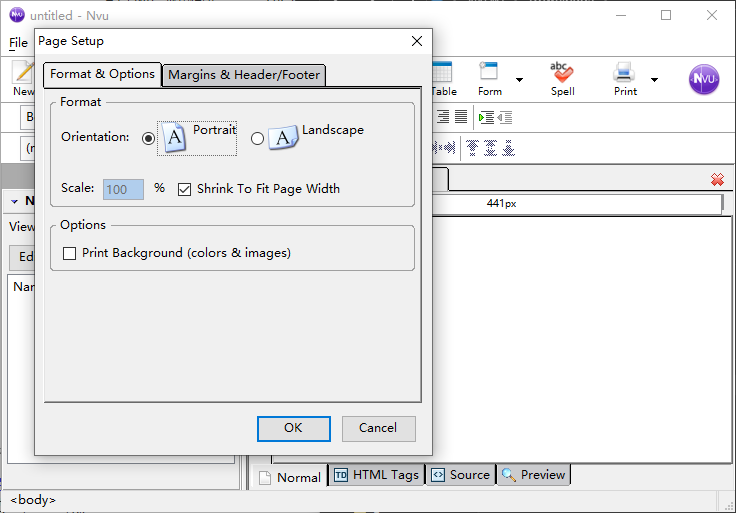
Task: Click the <body> tag in the status bar
Action: 33,500
